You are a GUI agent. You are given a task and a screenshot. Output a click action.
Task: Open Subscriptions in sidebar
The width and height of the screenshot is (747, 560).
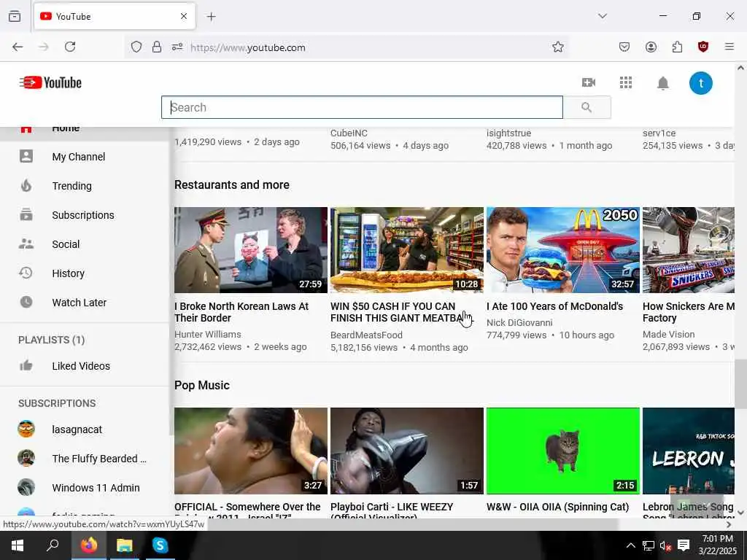coord(85,215)
